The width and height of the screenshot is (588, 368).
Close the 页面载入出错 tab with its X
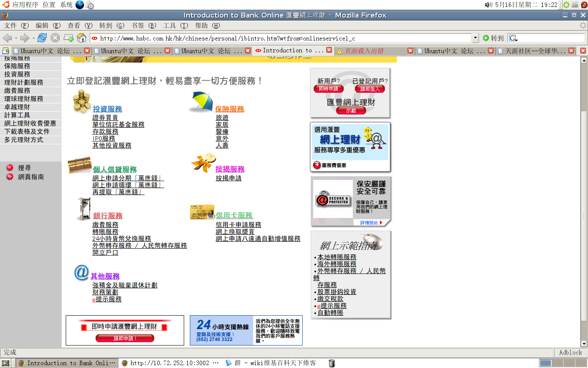(410, 51)
